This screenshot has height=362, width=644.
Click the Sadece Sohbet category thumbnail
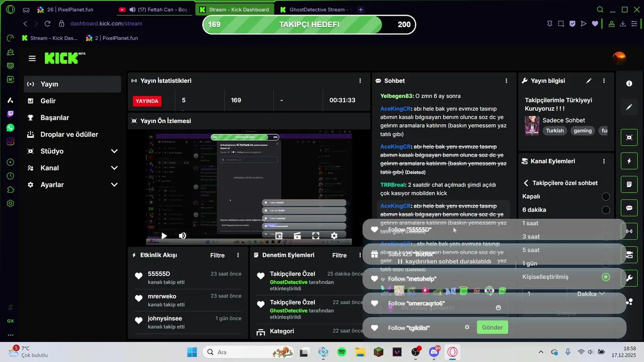[532, 125]
